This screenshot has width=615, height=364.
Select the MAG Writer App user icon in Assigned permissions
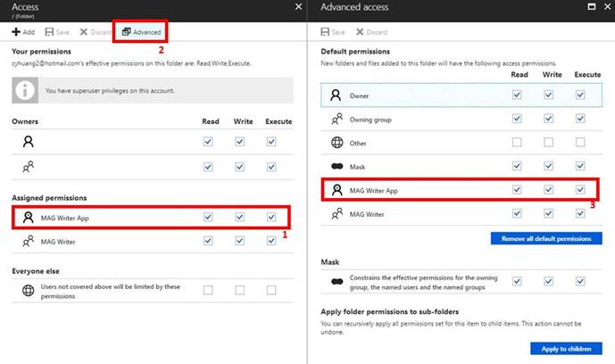pos(29,217)
